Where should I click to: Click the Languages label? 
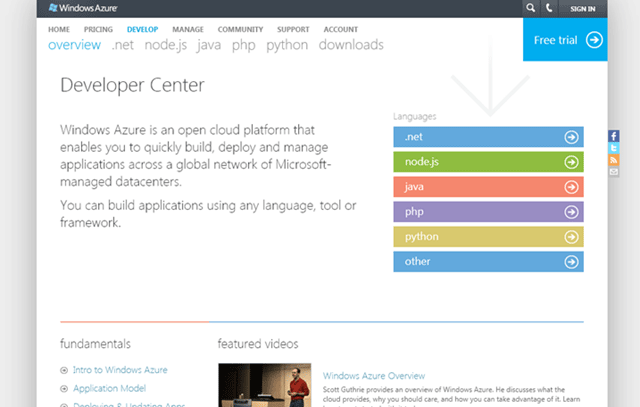(x=415, y=117)
